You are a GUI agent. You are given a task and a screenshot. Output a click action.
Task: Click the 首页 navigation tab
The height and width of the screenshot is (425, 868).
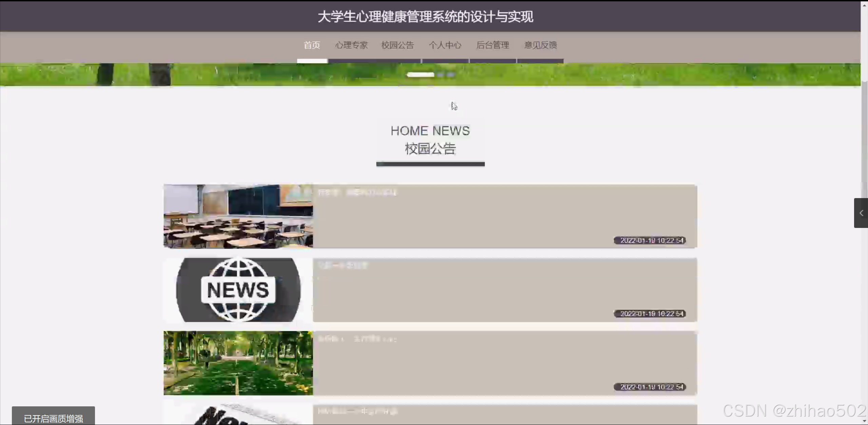pos(312,45)
